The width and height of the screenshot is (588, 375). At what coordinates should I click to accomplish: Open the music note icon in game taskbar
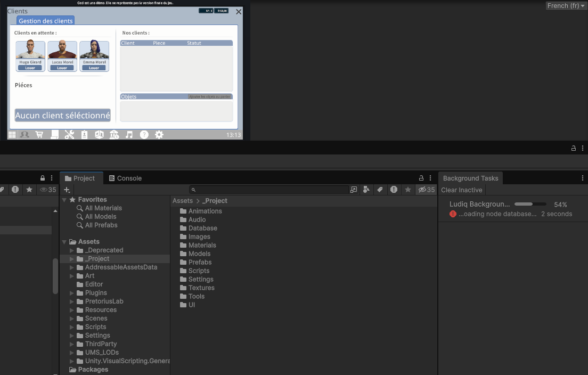pos(129,135)
